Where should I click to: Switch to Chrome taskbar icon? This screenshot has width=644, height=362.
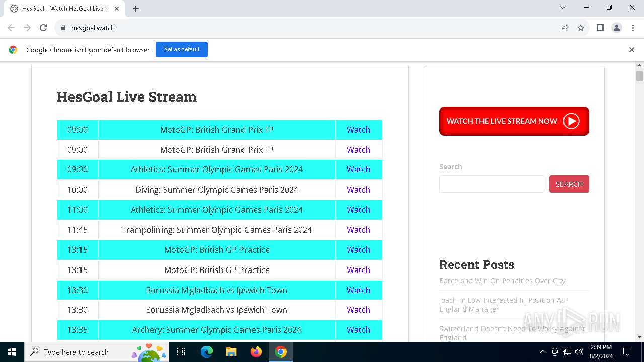point(281,352)
